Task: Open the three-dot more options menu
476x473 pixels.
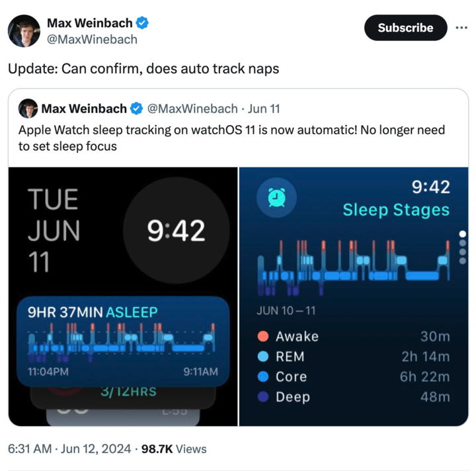Action: point(461,28)
